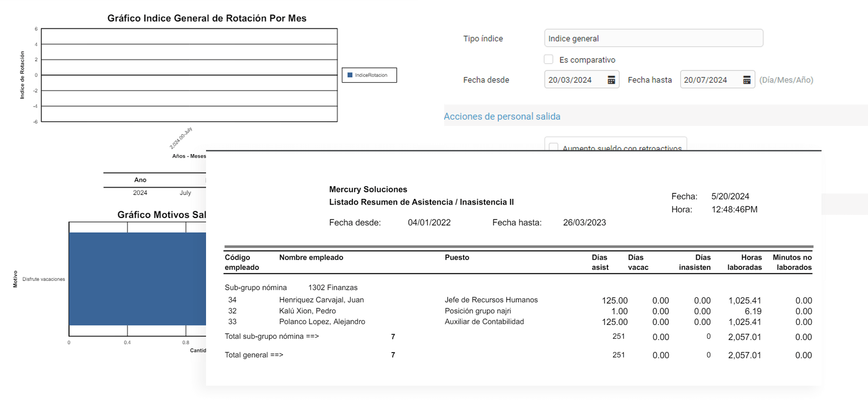The image size is (868, 400).
Task: Click the Total sub-grupo nómina label
Action: pyautogui.click(x=272, y=337)
